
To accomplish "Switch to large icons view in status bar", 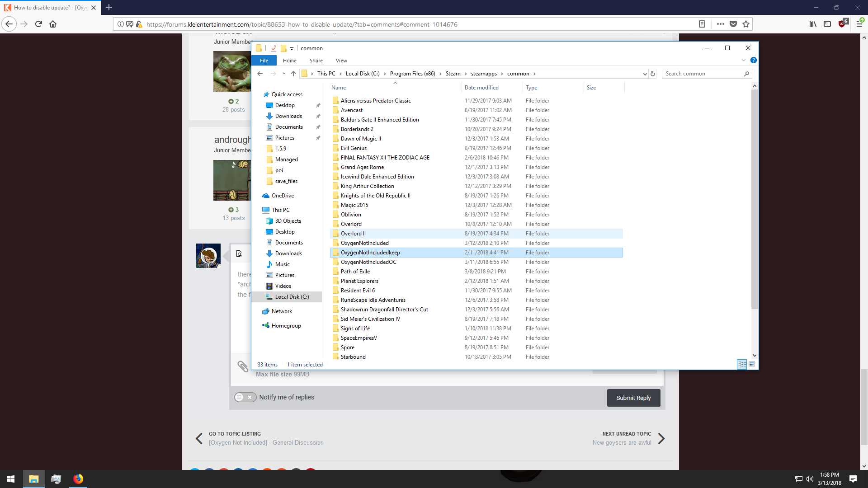I will pos(752,364).
